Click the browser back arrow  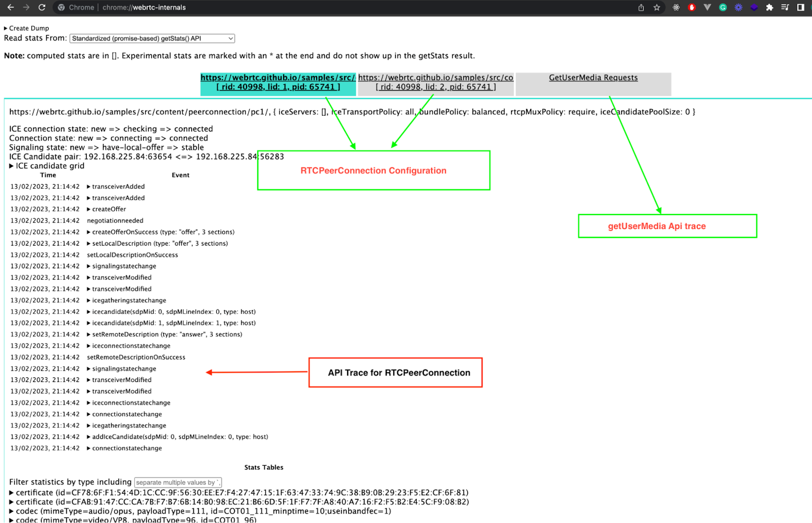tap(10, 8)
